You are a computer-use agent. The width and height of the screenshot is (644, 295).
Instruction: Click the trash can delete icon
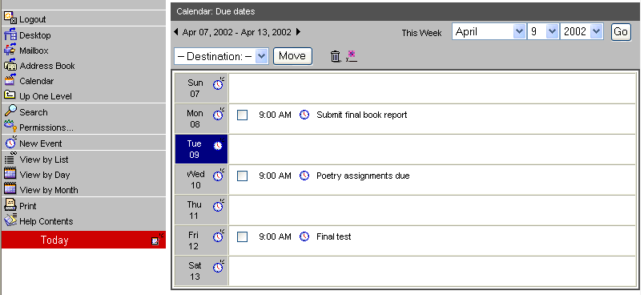336,56
